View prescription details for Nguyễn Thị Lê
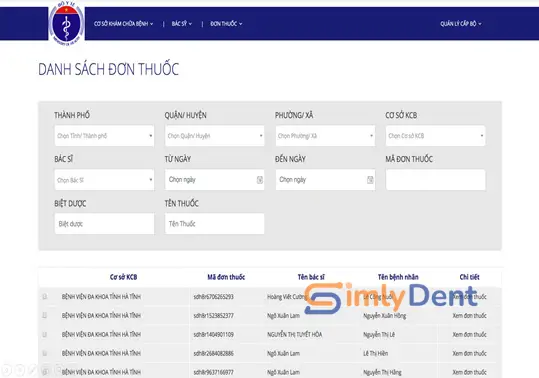Screen dimensions: 539x378 point(469,334)
